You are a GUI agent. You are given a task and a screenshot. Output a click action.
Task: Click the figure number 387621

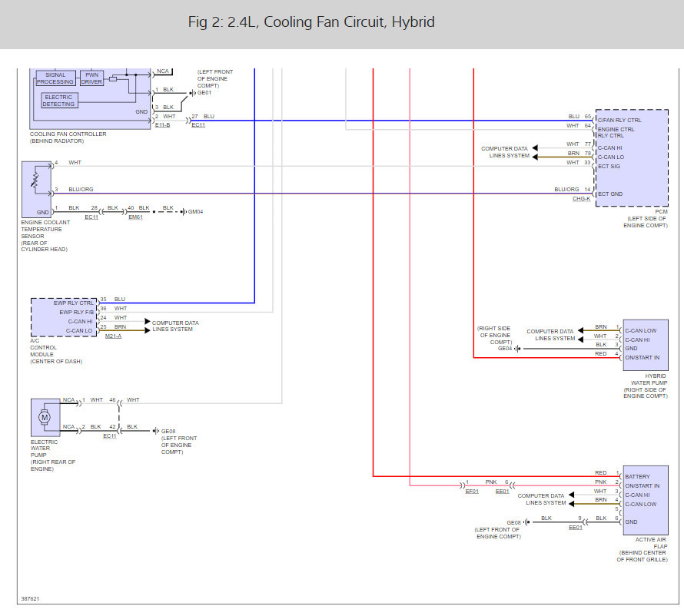click(x=30, y=598)
